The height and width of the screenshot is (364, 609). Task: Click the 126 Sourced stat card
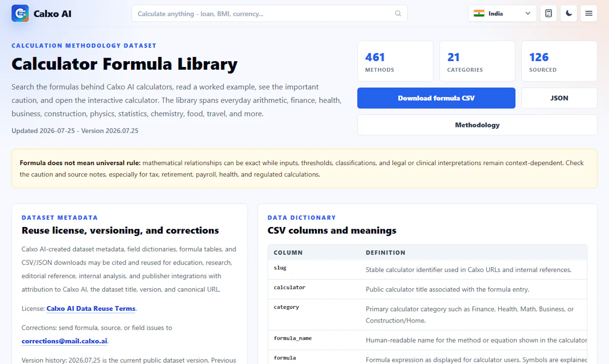tap(559, 61)
